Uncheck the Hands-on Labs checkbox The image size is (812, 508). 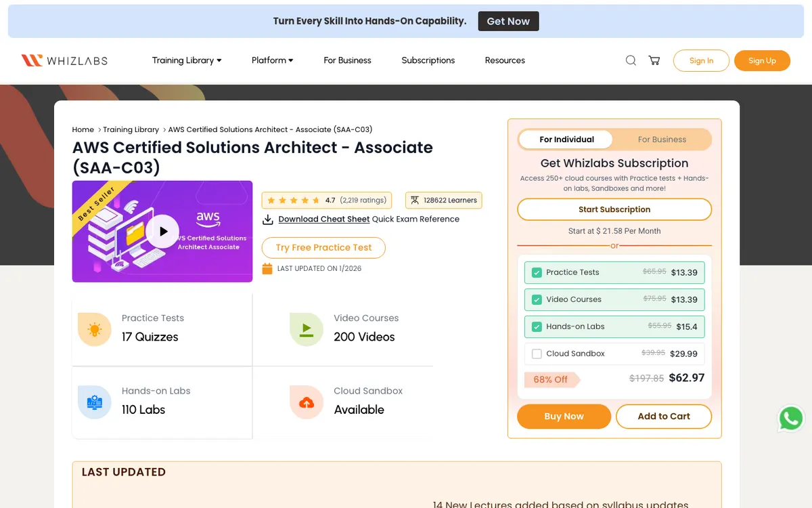click(537, 326)
